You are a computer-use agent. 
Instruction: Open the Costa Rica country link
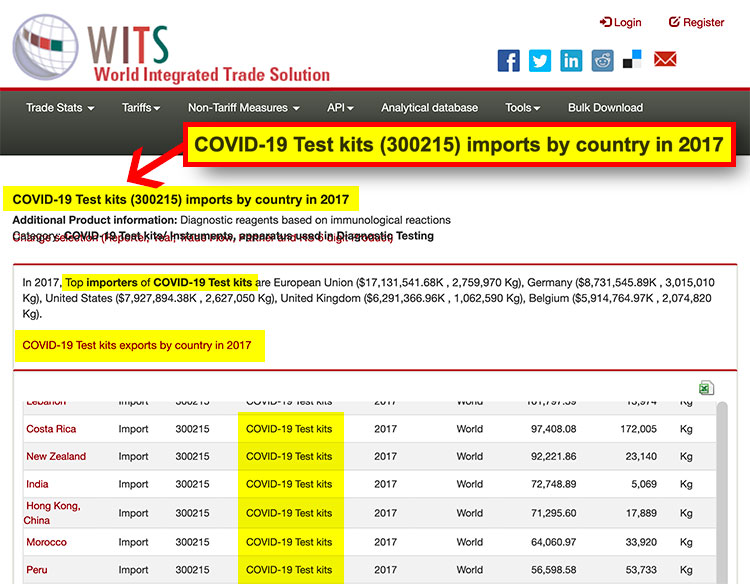point(51,429)
